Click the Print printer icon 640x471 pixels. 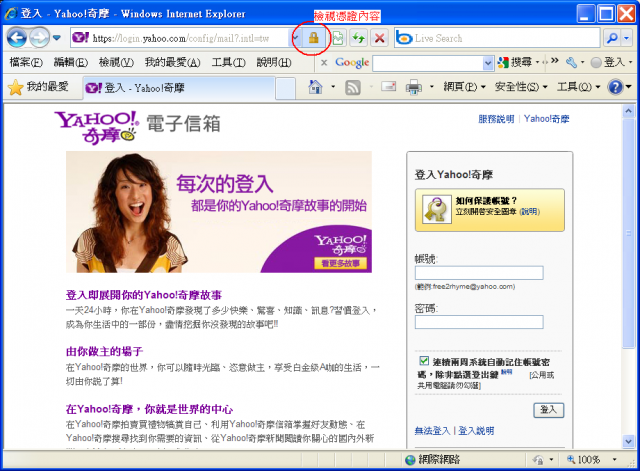[413, 87]
